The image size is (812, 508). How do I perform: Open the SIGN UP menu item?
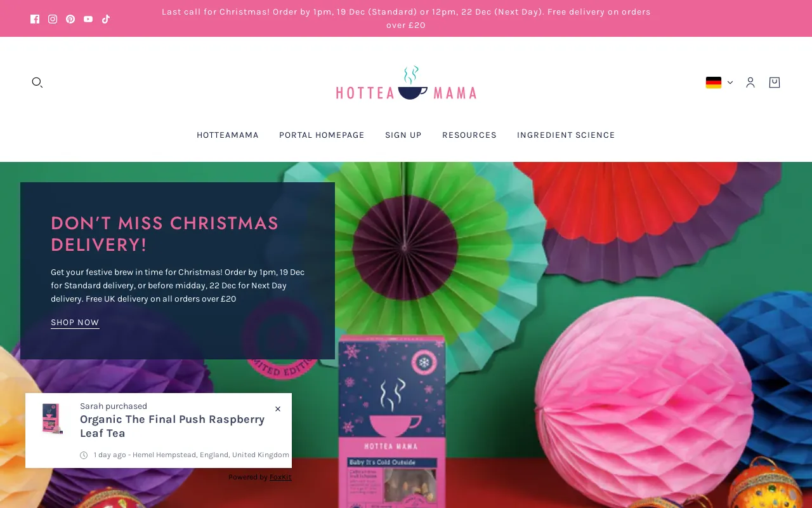403,135
